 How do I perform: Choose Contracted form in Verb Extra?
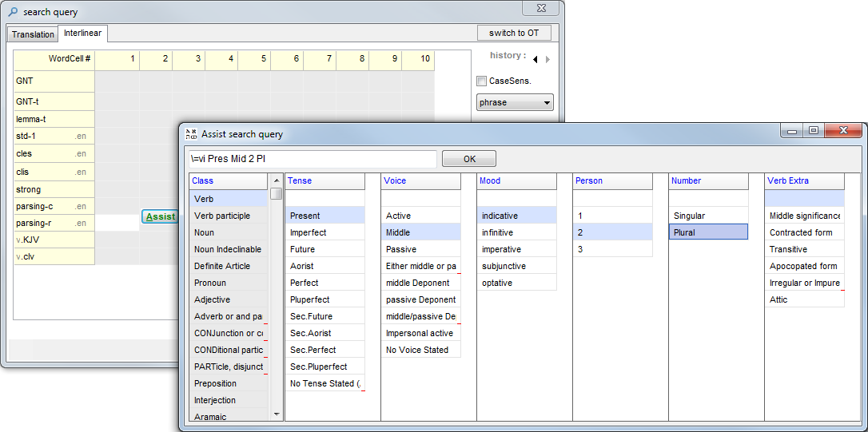tap(801, 232)
